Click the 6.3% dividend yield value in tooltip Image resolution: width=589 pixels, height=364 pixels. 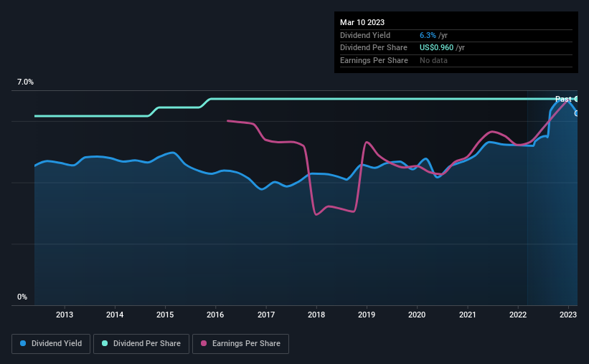coord(429,35)
